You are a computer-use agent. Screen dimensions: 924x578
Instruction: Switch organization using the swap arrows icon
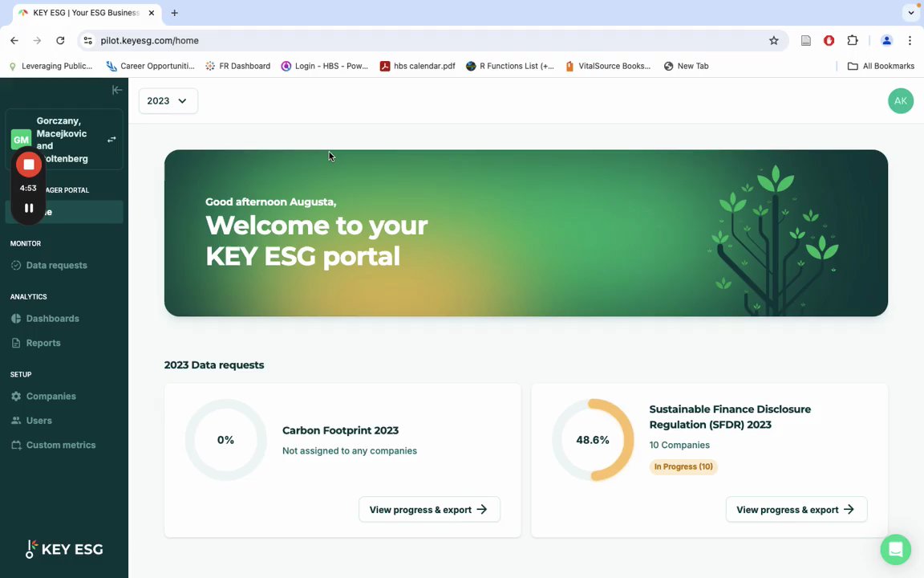(x=111, y=140)
